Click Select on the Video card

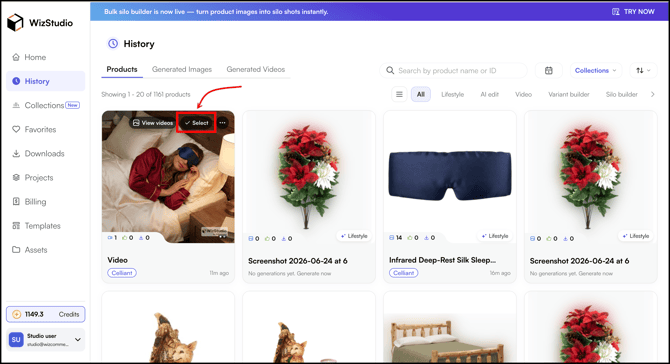click(197, 123)
